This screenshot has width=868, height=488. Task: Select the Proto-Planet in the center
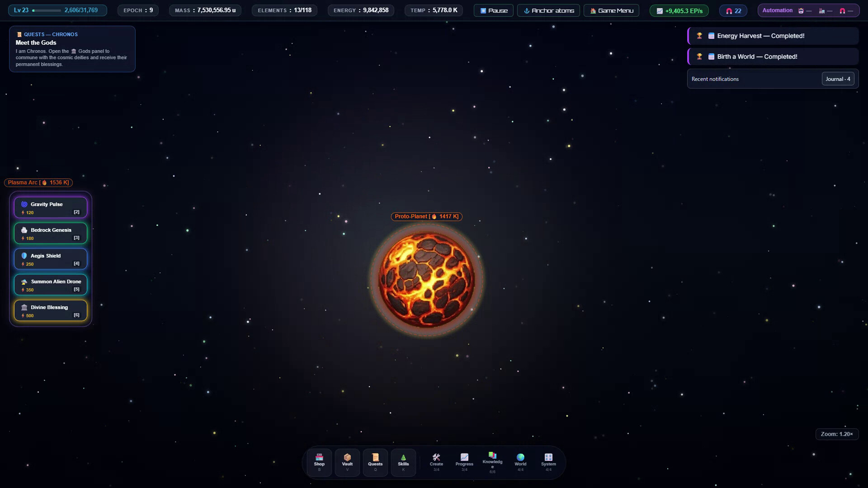426,280
